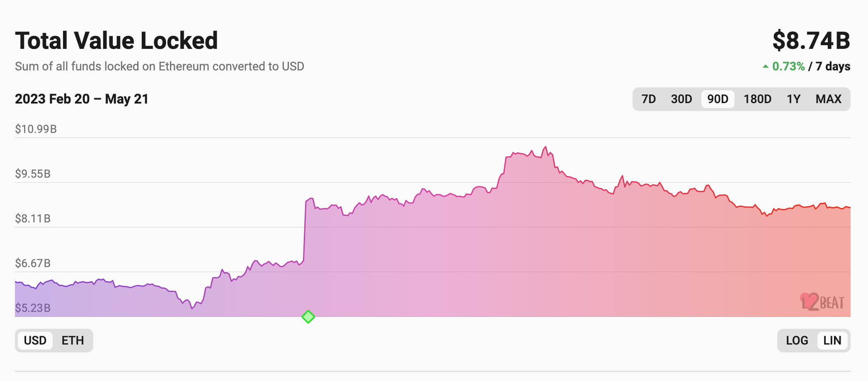Image resolution: width=868 pixels, height=381 pixels.
Task: Click the $5.23B axis label
Action: coord(33,308)
